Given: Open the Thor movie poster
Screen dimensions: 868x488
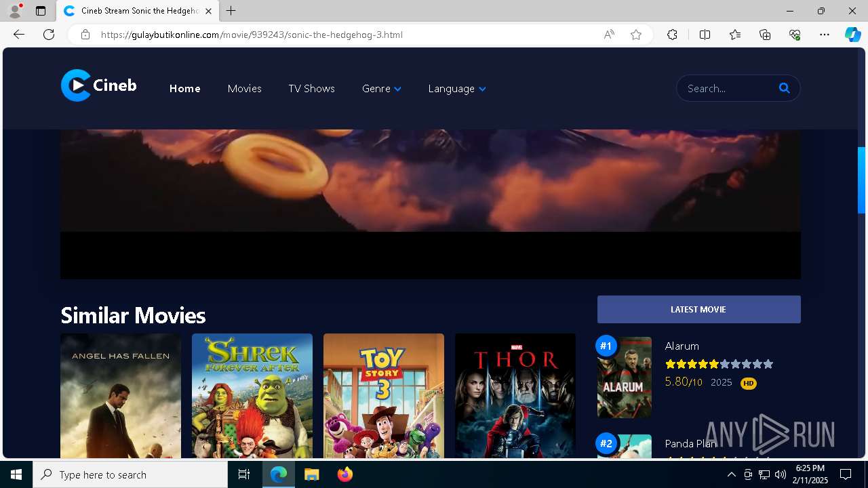Looking at the screenshot, I should point(515,396).
